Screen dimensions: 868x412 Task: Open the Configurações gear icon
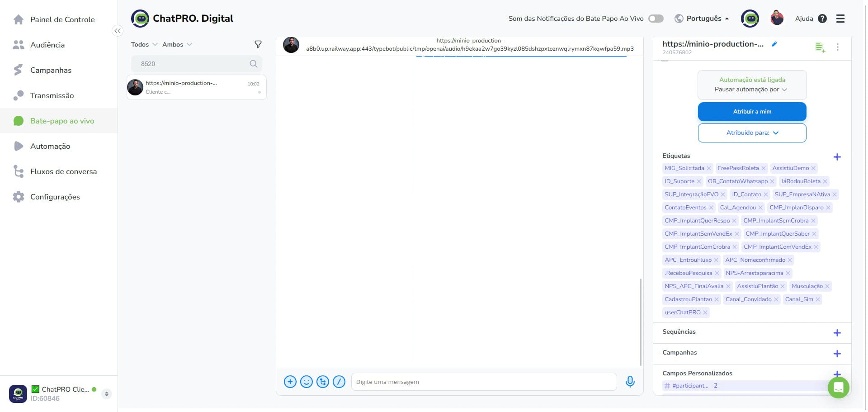(19, 197)
